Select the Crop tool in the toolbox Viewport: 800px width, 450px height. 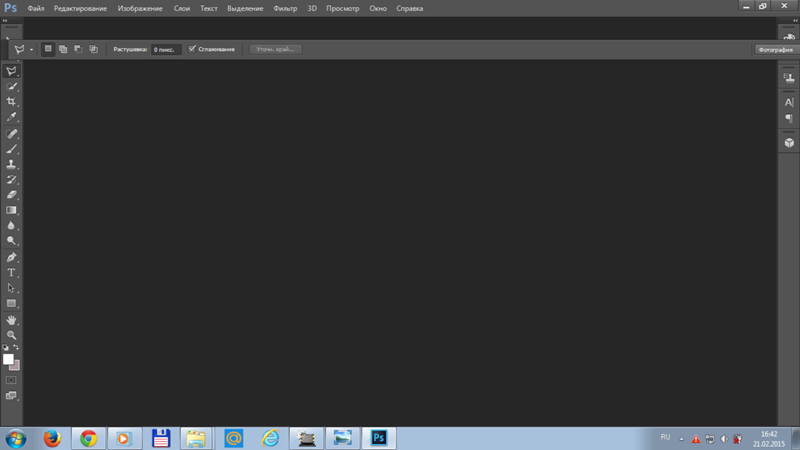[x=12, y=102]
